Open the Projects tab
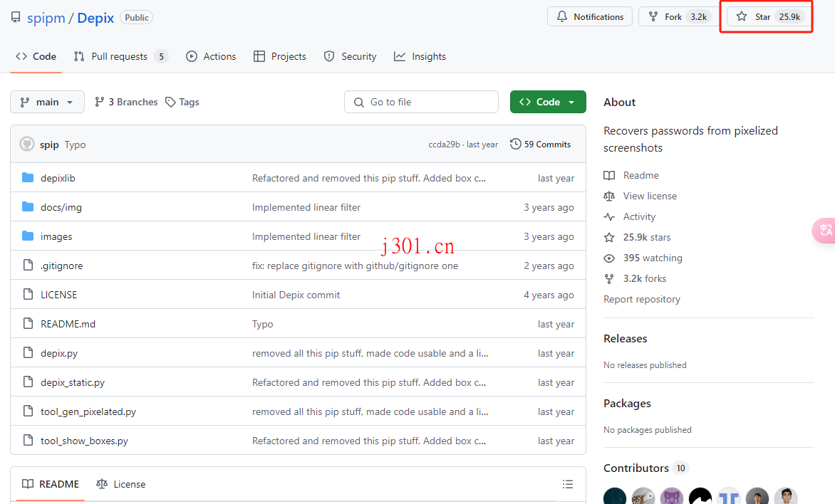The width and height of the screenshot is (835, 504). click(280, 56)
